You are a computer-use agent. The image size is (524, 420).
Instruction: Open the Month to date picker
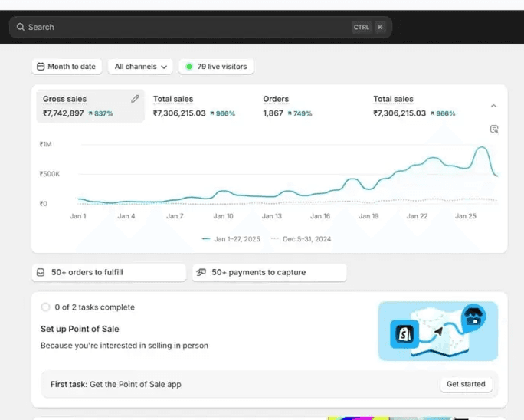67,67
